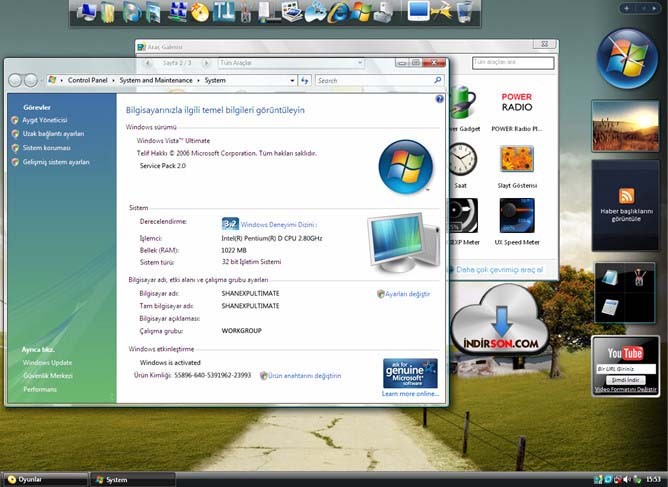Viewport: 668px width, 487px height.
Task: Click the Windows flag icon in the address bar
Action: [x=52, y=80]
